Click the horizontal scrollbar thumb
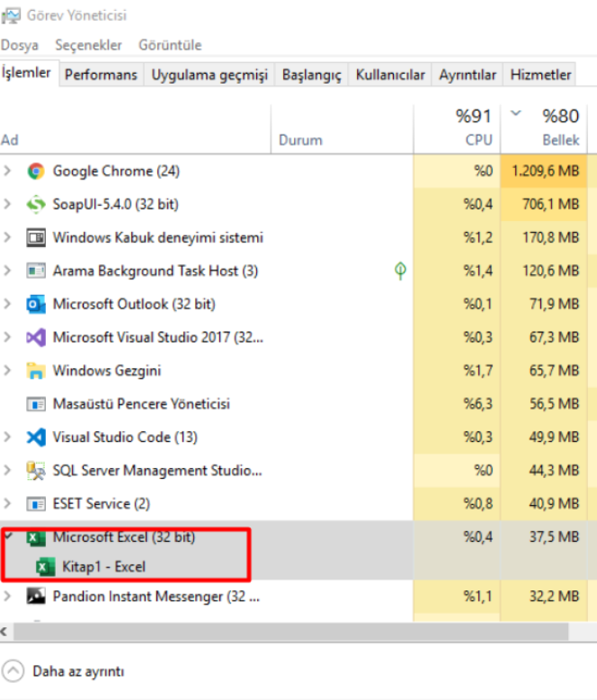The height and width of the screenshot is (700, 597). pos(290,632)
